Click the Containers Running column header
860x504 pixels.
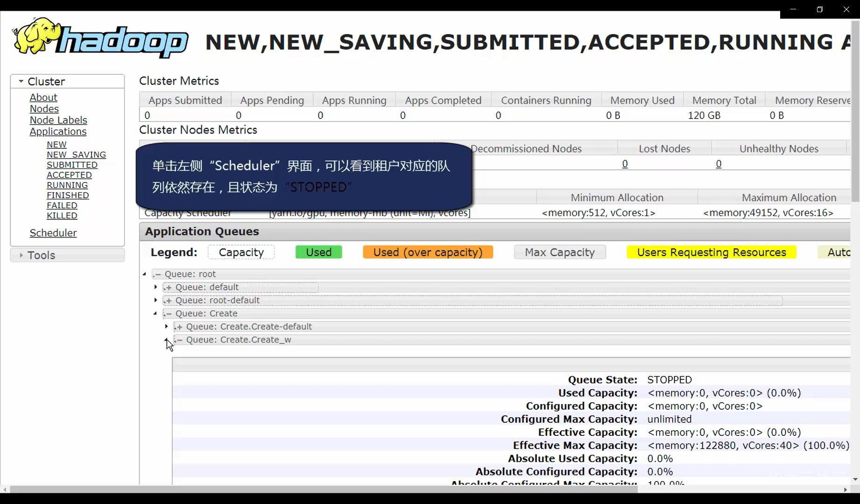(x=546, y=100)
